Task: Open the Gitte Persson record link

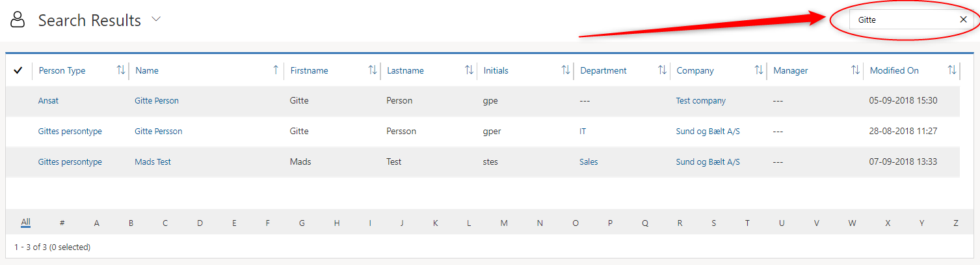Action: [x=158, y=132]
